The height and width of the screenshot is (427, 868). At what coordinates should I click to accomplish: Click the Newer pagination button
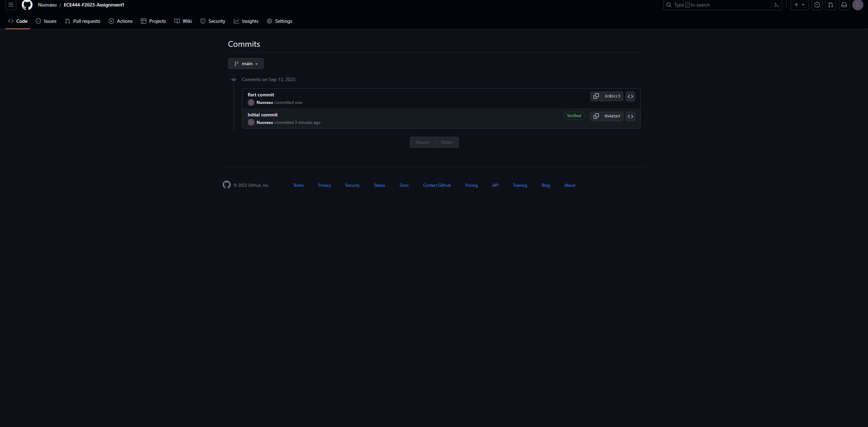422,142
